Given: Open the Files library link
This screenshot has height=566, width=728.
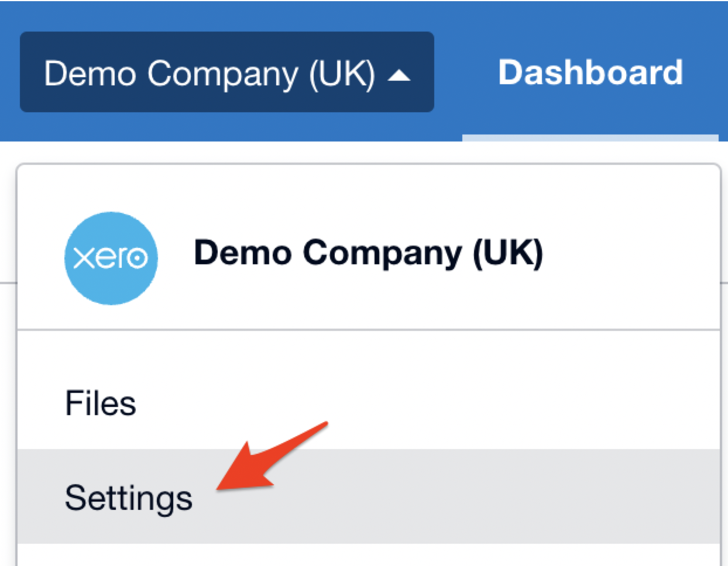Looking at the screenshot, I should point(101,403).
